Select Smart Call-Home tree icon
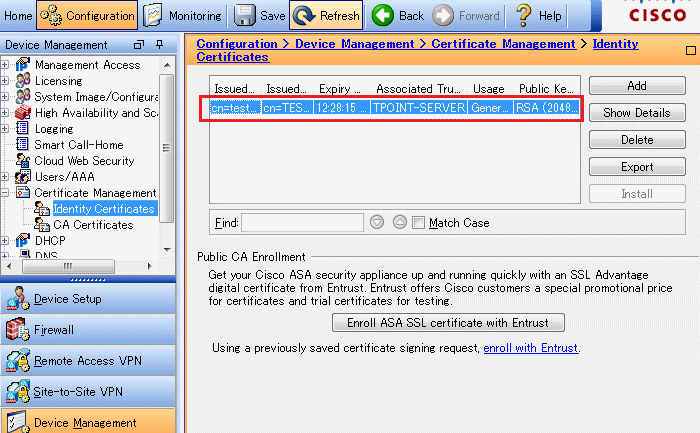Screen dimensions: 700x433 22,145
